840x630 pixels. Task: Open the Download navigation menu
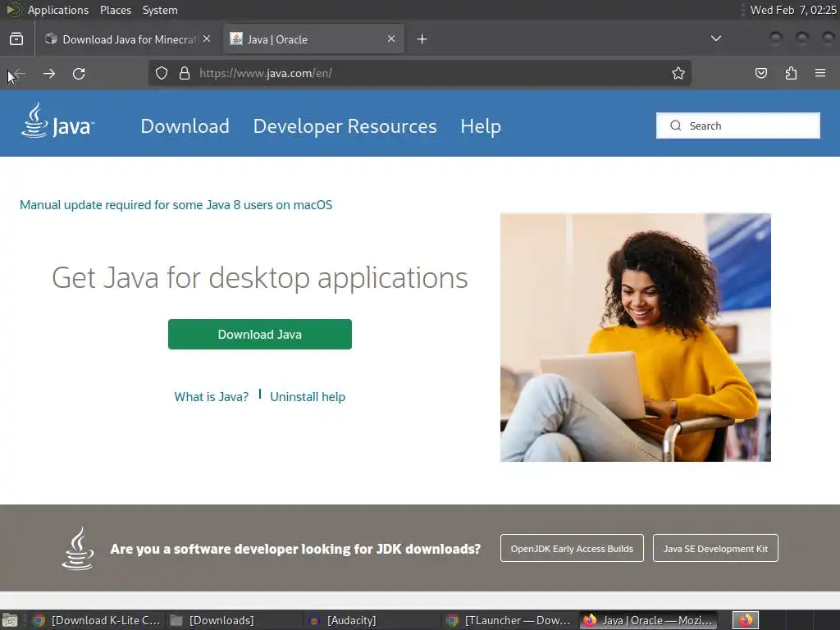click(x=185, y=126)
